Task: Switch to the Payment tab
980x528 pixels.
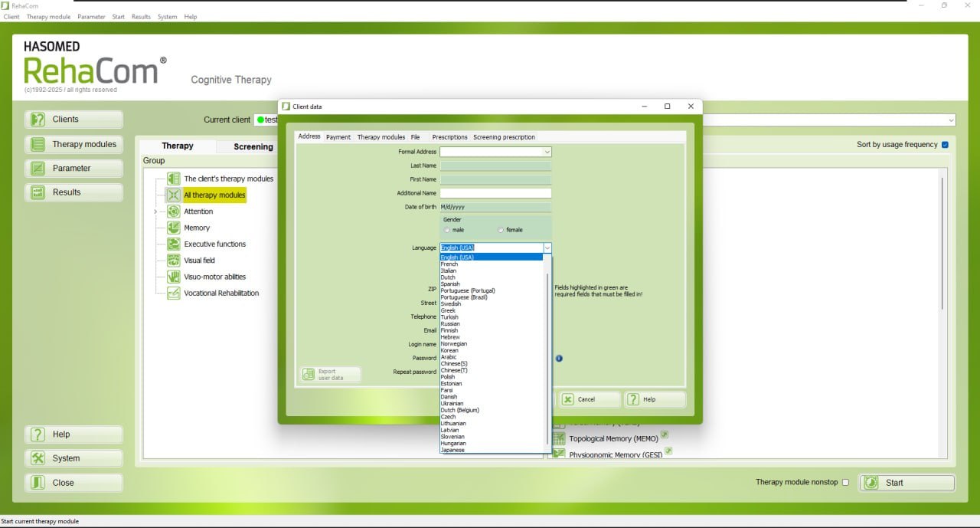Action: pos(338,137)
